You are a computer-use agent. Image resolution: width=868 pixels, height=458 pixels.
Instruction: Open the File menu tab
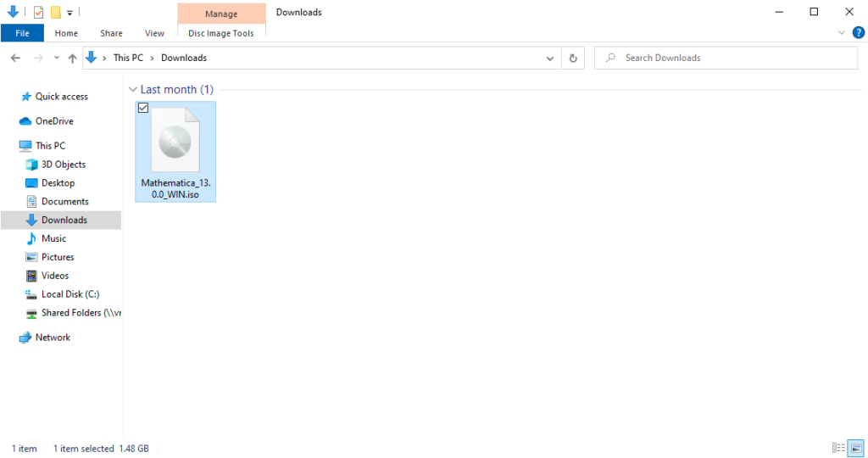[x=22, y=33]
